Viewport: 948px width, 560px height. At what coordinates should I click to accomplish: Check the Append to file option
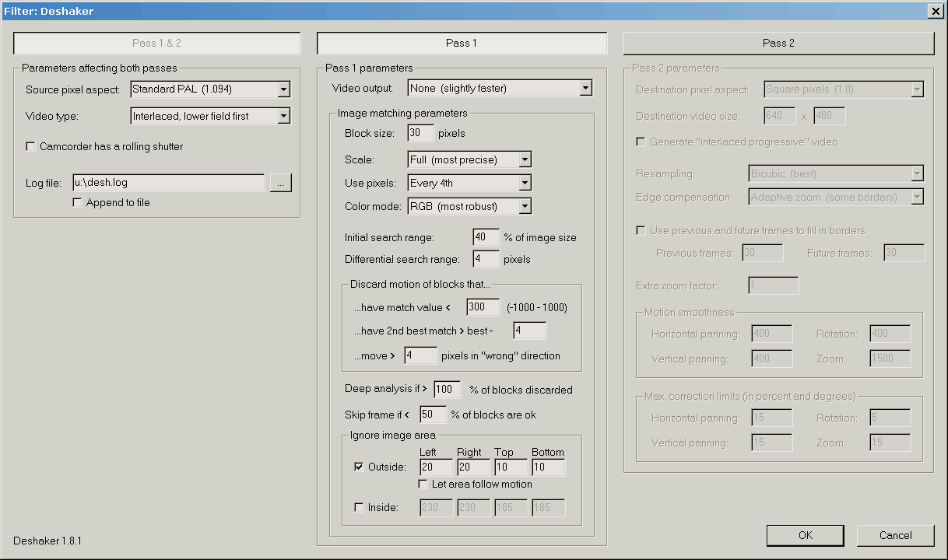[x=77, y=202]
